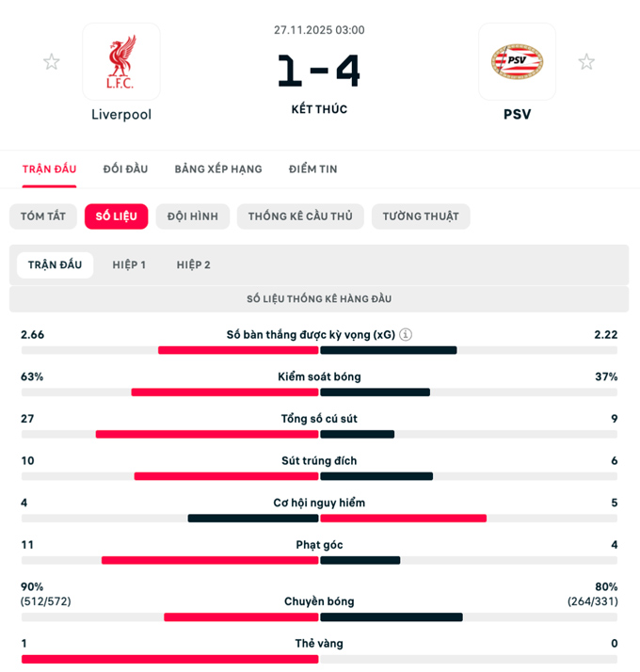Click the PSV team name
This screenshot has width=640, height=672.
point(517,115)
